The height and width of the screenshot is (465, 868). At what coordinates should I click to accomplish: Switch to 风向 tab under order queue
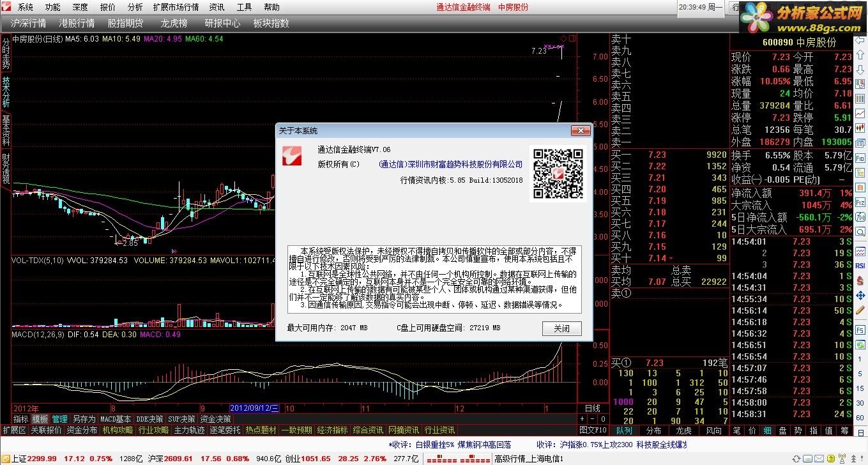713,431
